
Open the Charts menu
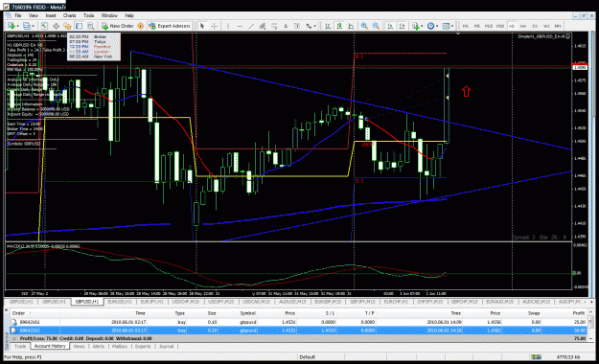click(70, 15)
